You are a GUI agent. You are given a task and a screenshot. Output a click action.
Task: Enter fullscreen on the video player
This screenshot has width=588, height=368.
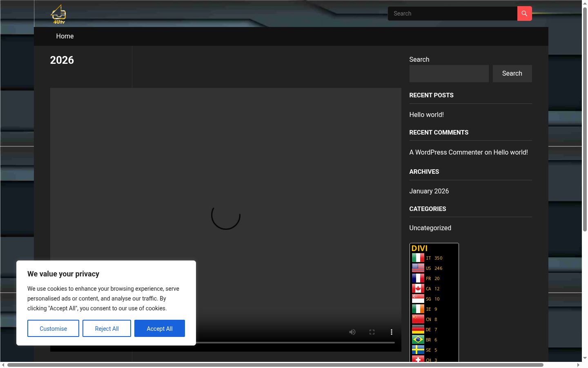click(x=372, y=332)
